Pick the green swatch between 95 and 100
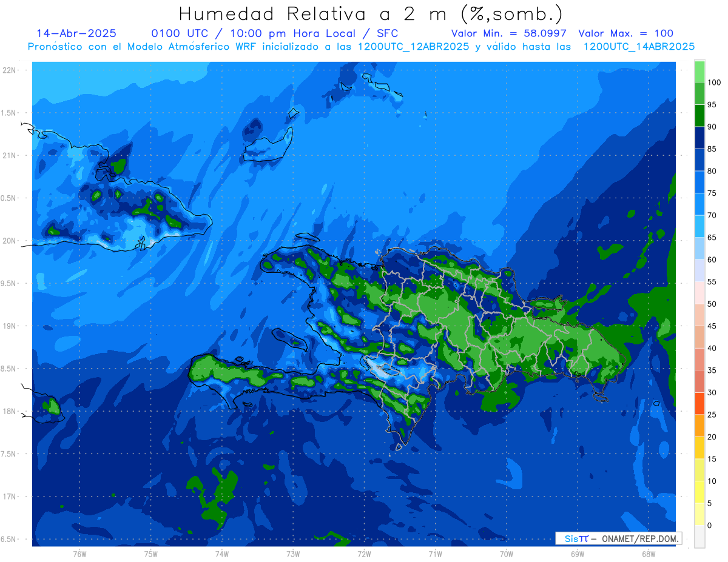Screen dimensions: 728x562 point(699,93)
